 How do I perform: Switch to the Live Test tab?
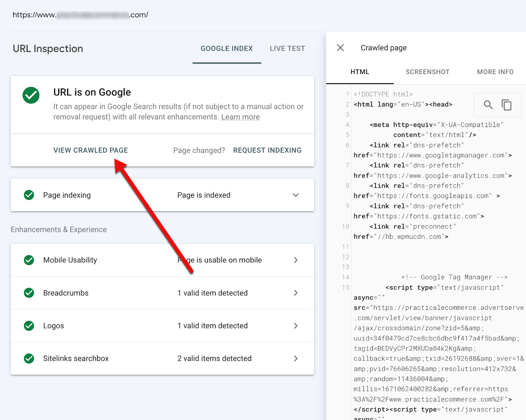pyautogui.click(x=287, y=48)
